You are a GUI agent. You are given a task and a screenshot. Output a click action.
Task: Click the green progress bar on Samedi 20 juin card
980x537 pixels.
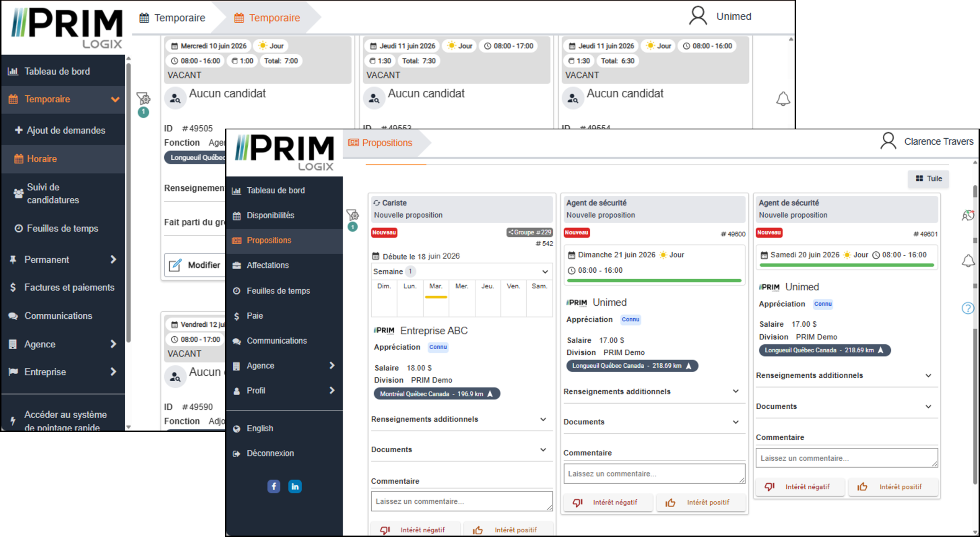[x=847, y=265]
